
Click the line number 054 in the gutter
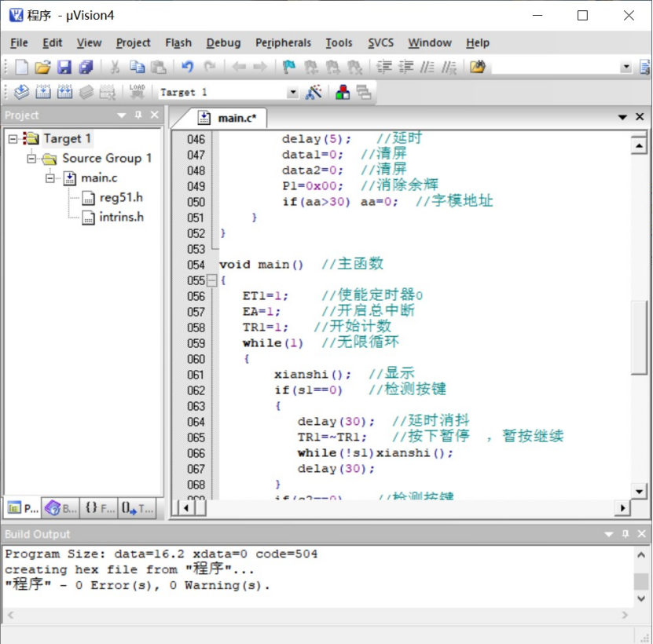(x=196, y=265)
